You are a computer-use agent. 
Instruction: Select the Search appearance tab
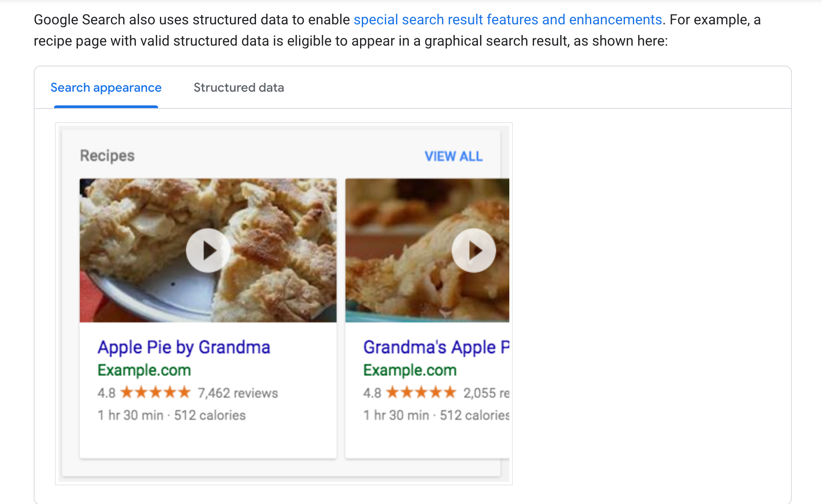pyautogui.click(x=106, y=88)
